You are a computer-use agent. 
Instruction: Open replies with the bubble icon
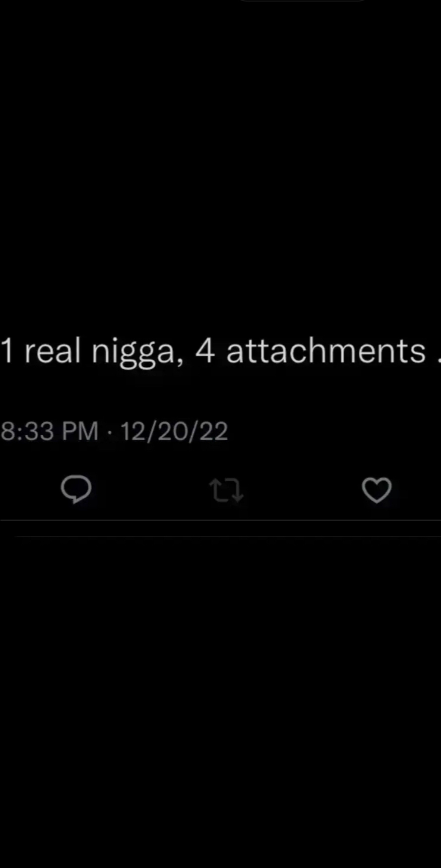pos(76,489)
